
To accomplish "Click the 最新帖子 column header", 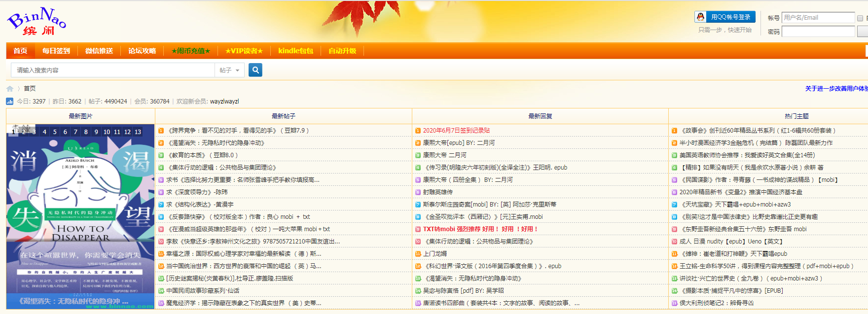I will (284, 116).
